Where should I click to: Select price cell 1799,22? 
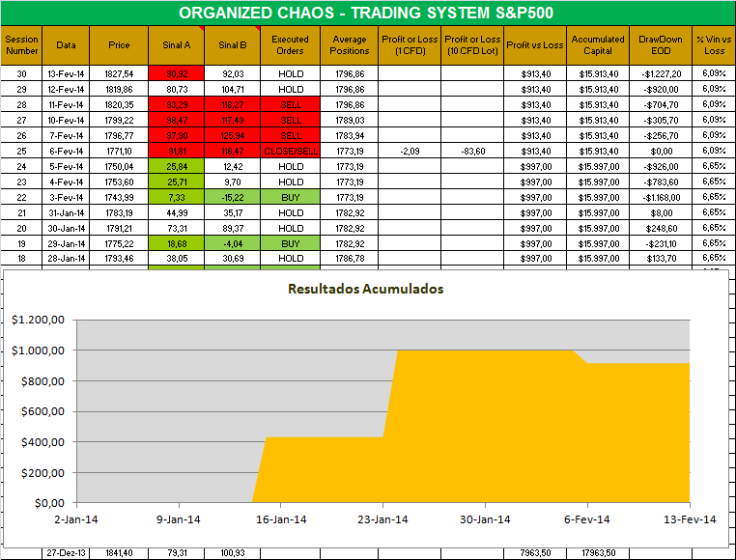(x=119, y=120)
